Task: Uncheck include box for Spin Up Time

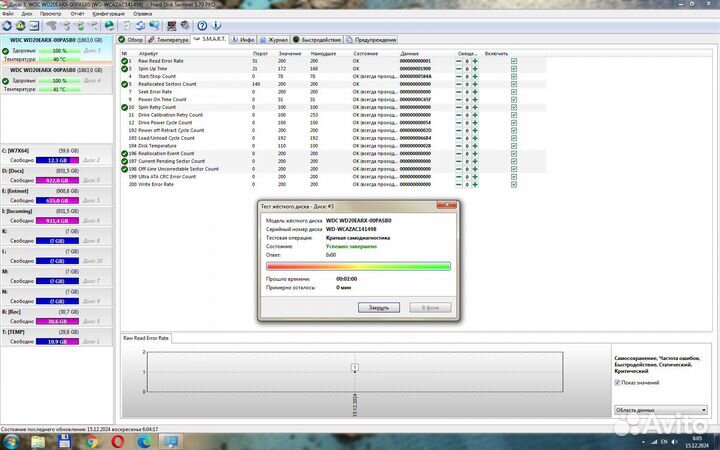Action: 514,69
